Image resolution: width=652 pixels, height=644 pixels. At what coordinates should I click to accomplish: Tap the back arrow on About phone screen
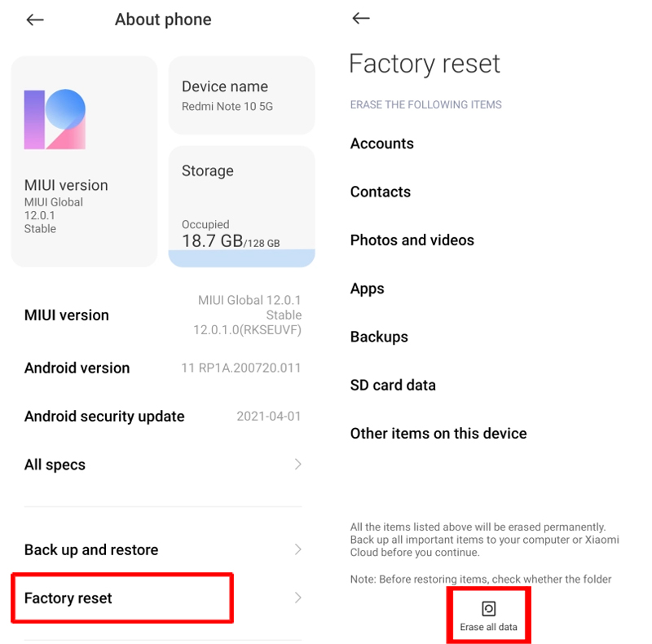[34, 20]
